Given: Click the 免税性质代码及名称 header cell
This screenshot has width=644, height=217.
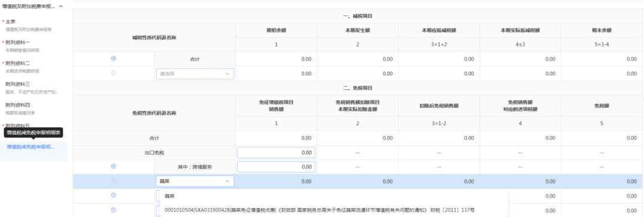Looking at the screenshot, I should tap(154, 113).
